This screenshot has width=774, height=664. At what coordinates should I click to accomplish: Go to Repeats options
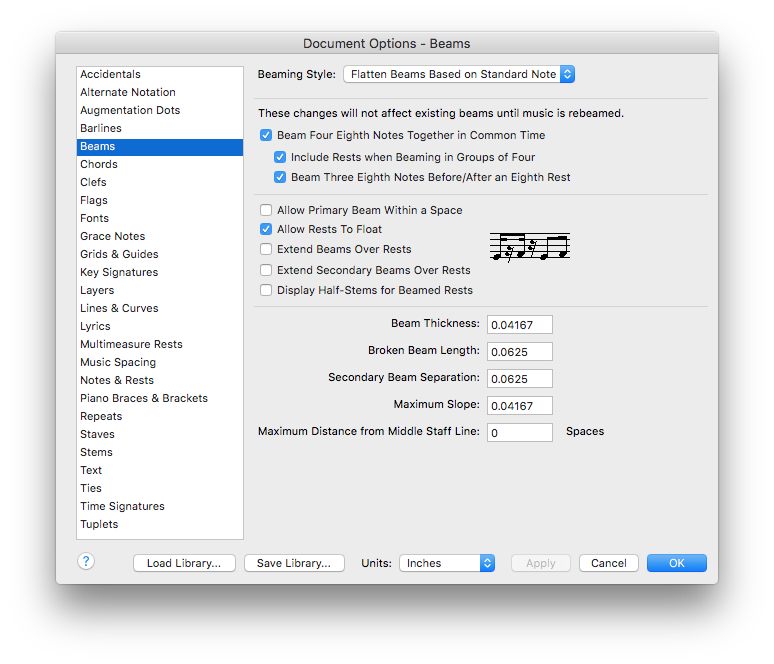160,417
